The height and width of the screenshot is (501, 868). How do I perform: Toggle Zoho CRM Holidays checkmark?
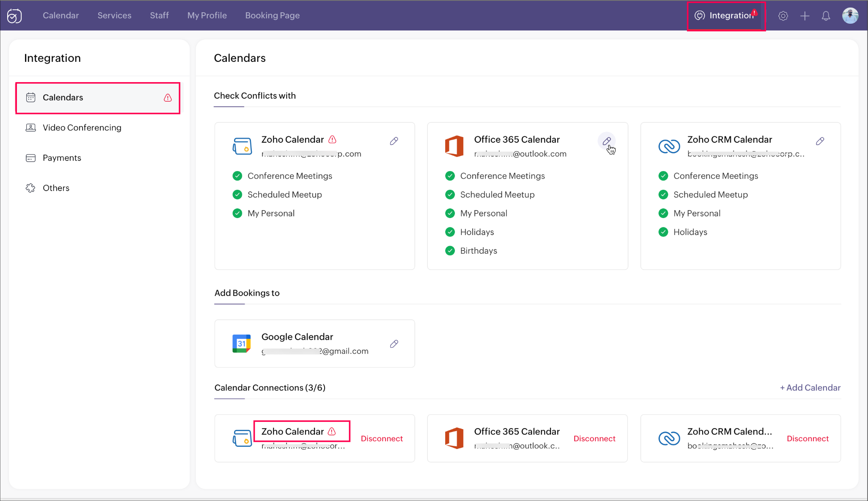[x=663, y=232]
